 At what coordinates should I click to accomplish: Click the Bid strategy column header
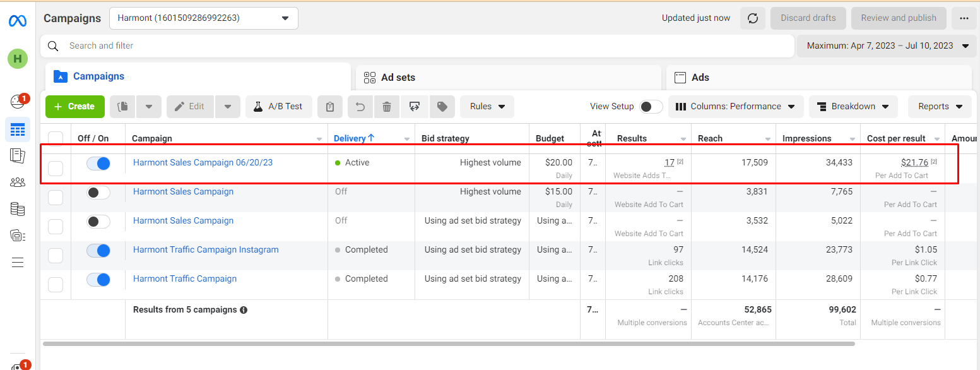446,138
